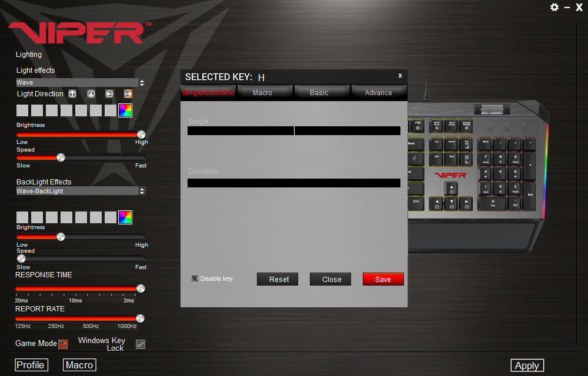This screenshot has height=376, width=588.
Task: Click the Lighting heading
Action: [x=29, y=54]
